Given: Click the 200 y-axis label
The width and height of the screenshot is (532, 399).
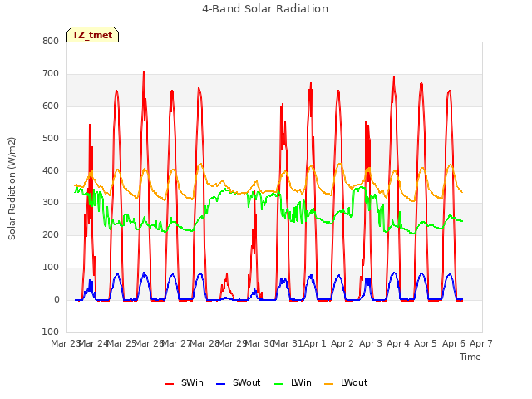Looking at the screenshot, I should [x=51, y=234].
